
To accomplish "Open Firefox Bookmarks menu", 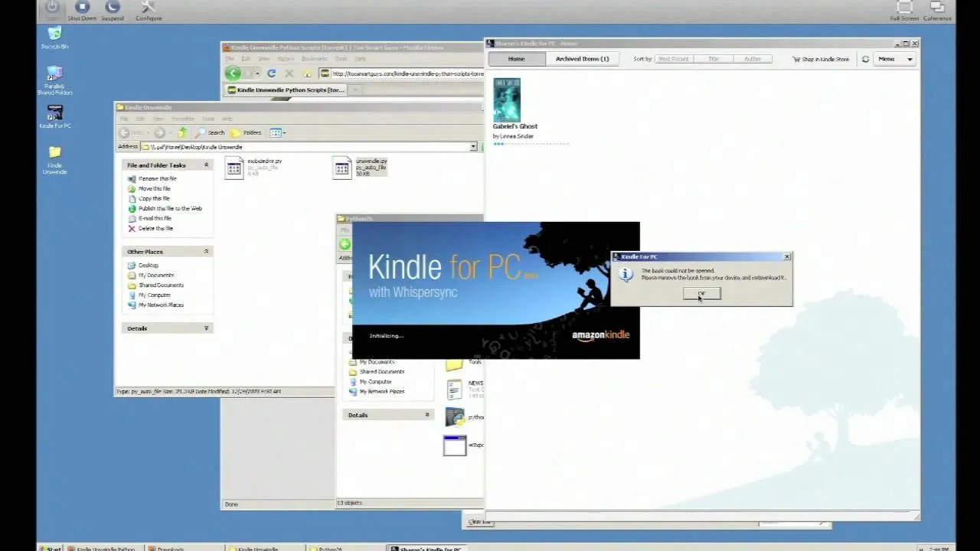I will 314,59.
